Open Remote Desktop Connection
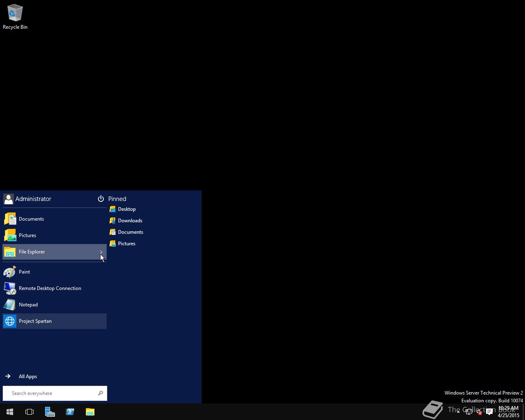Viewport: 525px width, 420px height. coord(55,288)
